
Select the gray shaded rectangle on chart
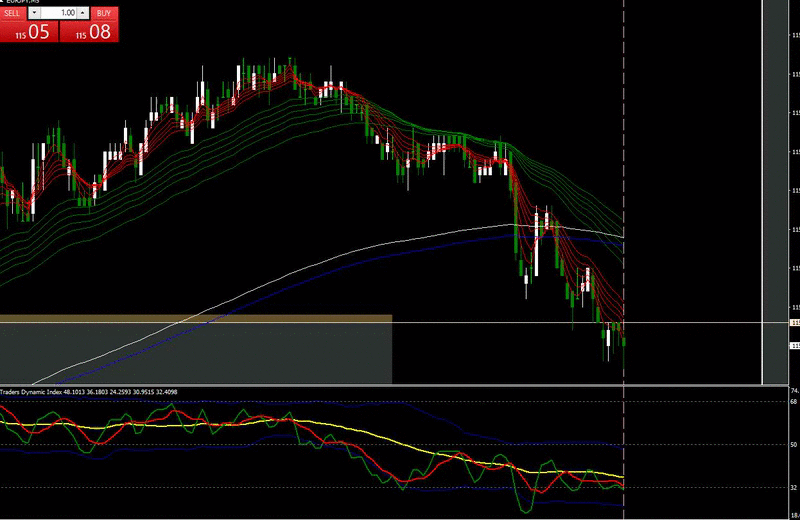tap(196, 353)
